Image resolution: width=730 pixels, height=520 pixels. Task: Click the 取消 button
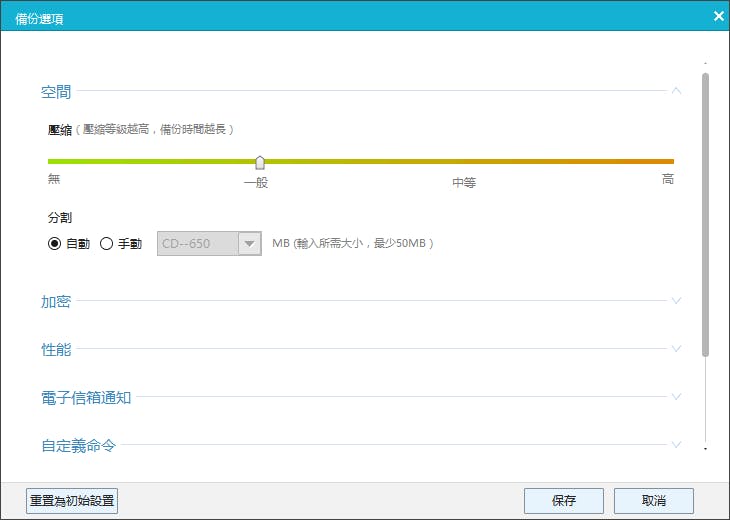pos(654,501)
